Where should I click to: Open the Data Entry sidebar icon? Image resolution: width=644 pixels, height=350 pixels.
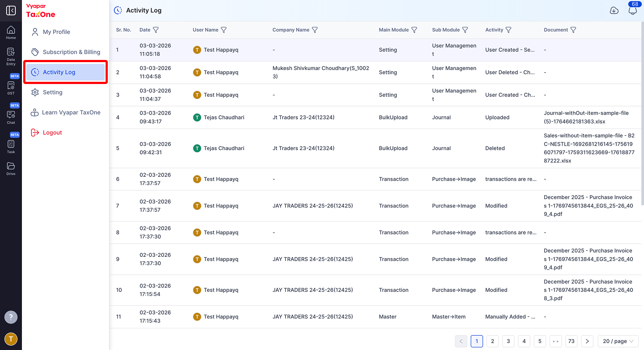(x=11, y=56)
